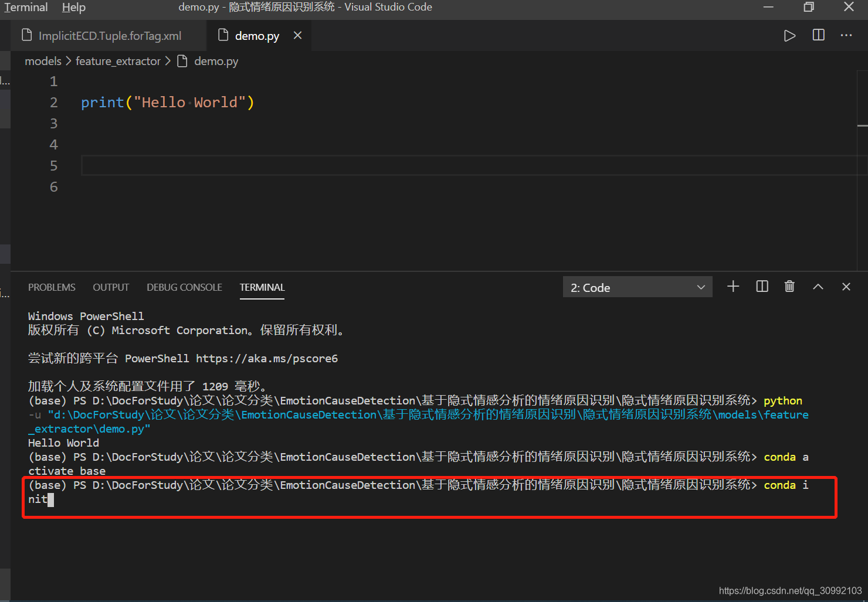Open the terminal selector dropdown '2: Code'

[638, 287]
